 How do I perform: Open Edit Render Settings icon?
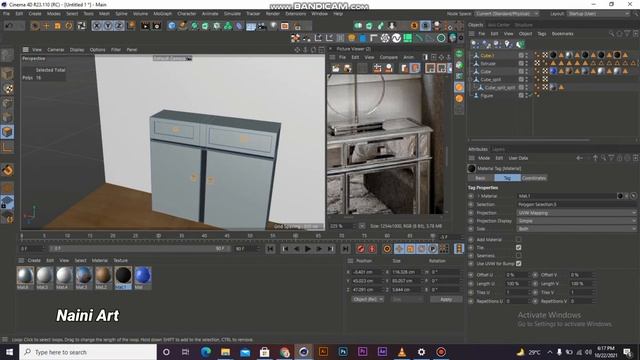point(157,26)
